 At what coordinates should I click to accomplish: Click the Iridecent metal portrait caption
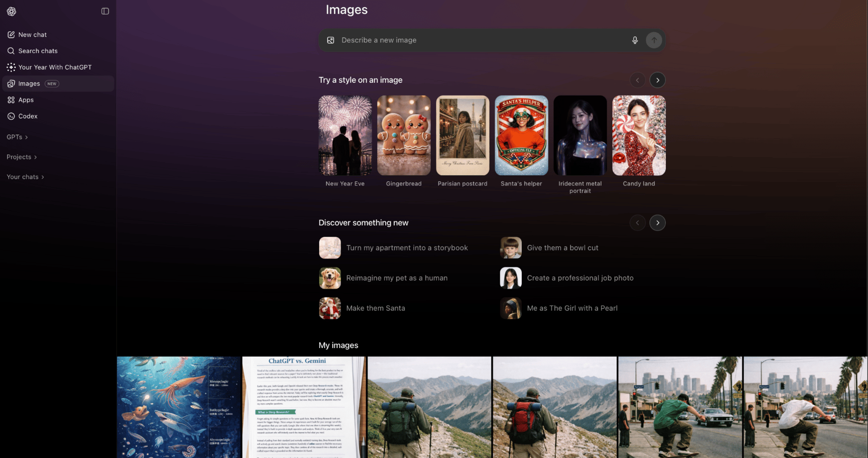pos(580,187)
